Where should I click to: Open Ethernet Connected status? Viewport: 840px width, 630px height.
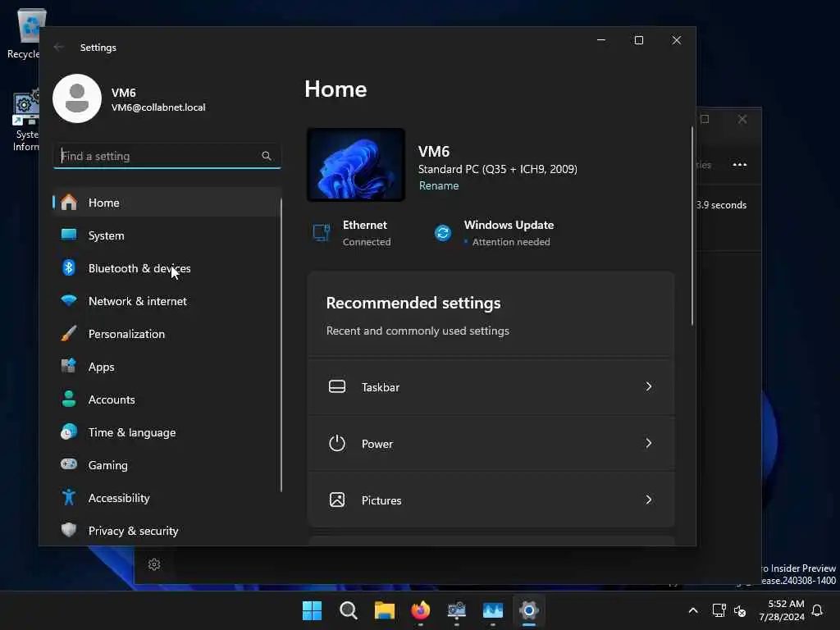click(352, 233)
